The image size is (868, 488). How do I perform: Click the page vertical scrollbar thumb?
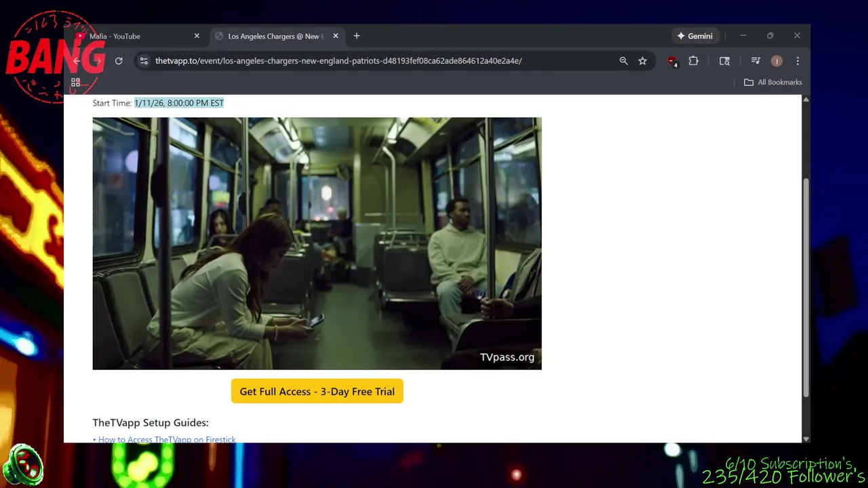[x=806, y=288]
